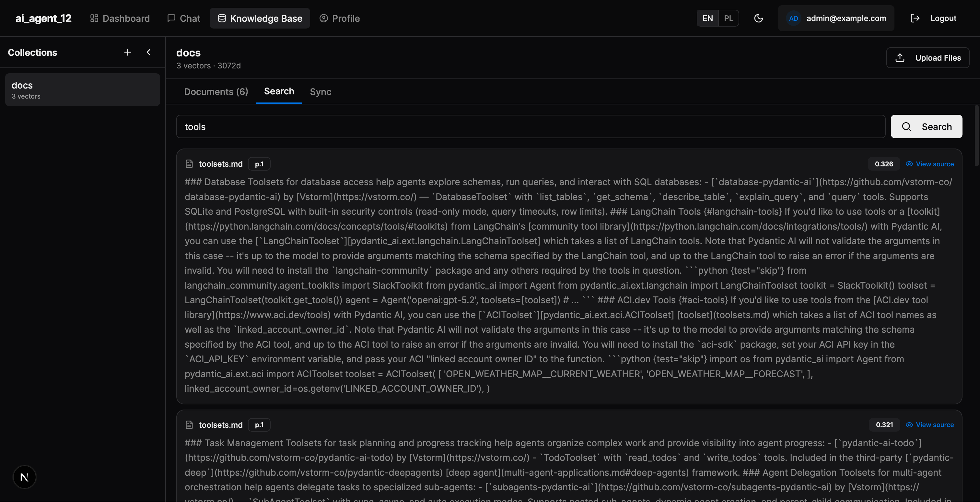The image size is (980, 502).
Task: Open the Dashboard section
Action: tap(119, 18)
